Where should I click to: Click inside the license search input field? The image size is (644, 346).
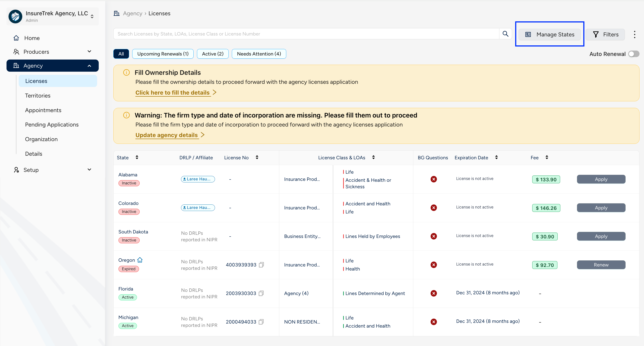pyautogui.click(x=300, y=34)
